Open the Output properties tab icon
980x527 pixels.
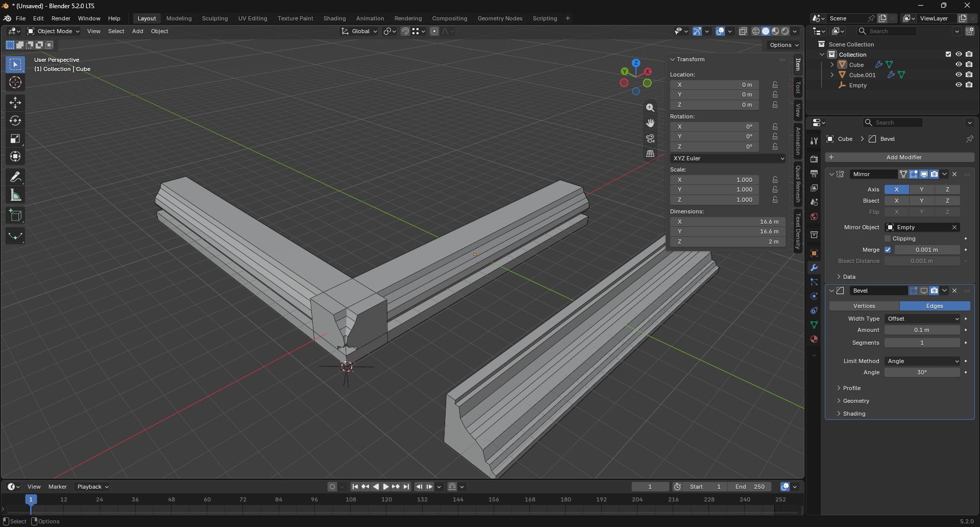pos(814,174)
